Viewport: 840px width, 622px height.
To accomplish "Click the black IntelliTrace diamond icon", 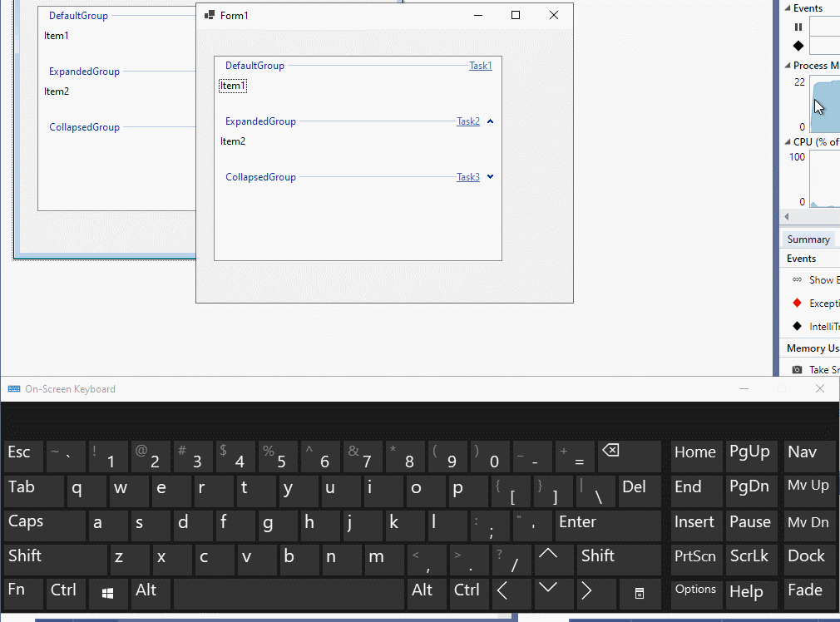I will (x=798, y=326).
